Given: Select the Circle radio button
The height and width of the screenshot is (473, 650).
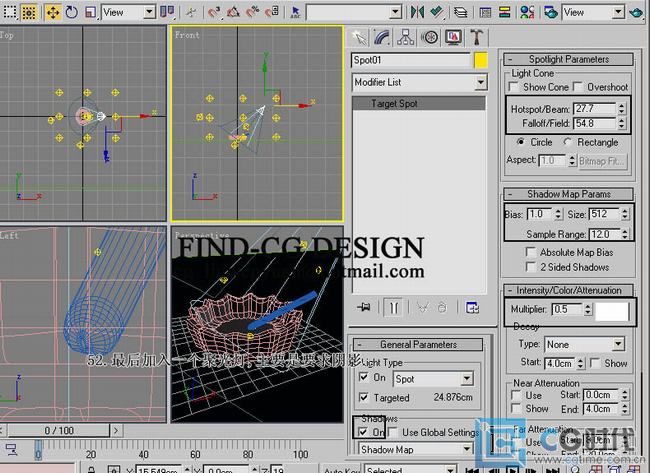Looking at the screenshot, I should pos(521,142).
